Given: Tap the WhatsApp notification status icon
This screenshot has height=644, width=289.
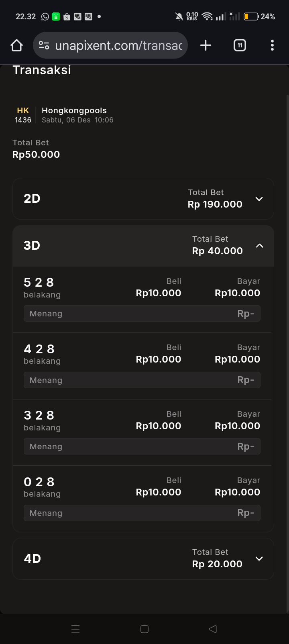Looking at the screenshot, I should [45, 16].
